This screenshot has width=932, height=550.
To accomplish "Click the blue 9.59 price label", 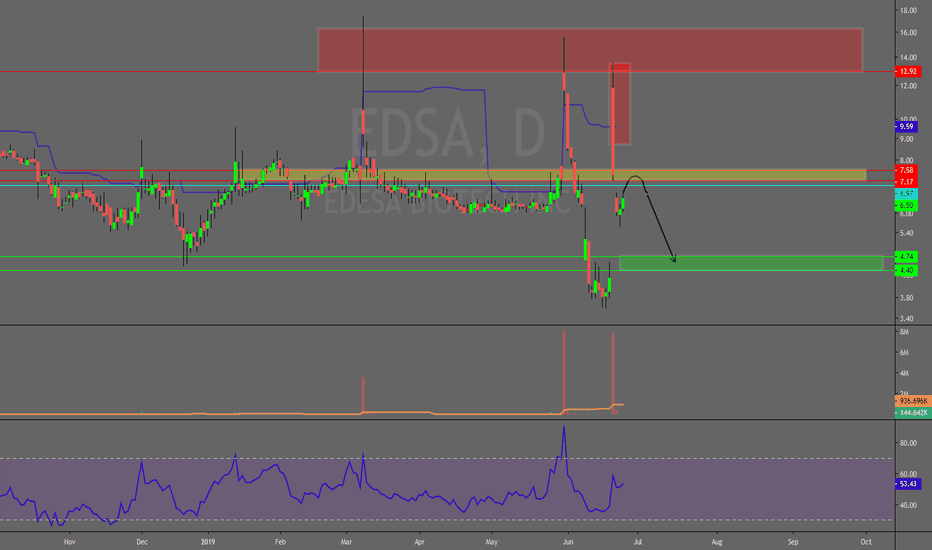I will [906, 127].
